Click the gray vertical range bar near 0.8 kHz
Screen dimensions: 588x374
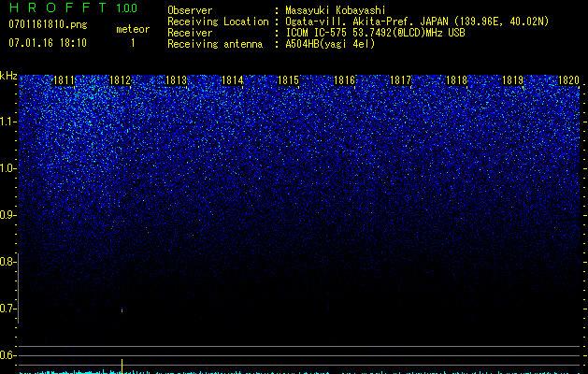19,288
